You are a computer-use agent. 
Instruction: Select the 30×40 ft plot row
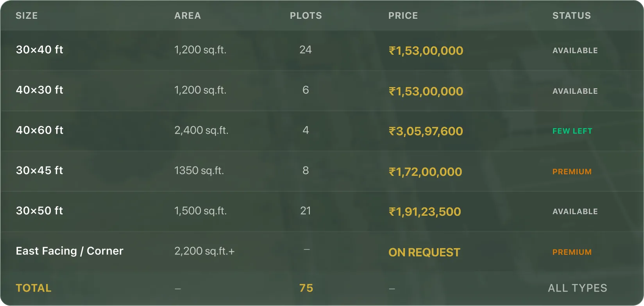[x=322, y=50]
